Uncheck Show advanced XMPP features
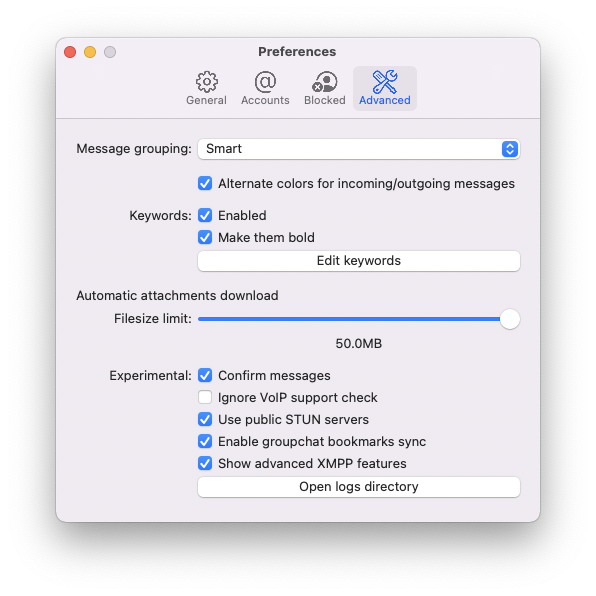 [x=205, y=463]
